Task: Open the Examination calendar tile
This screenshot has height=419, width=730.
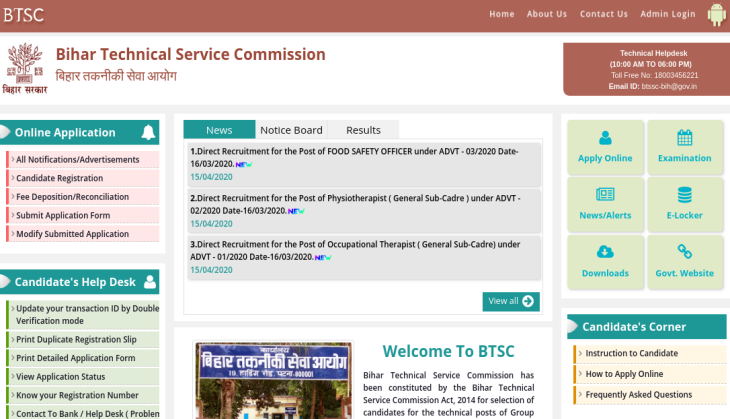Action: click(x=684, y=148)
